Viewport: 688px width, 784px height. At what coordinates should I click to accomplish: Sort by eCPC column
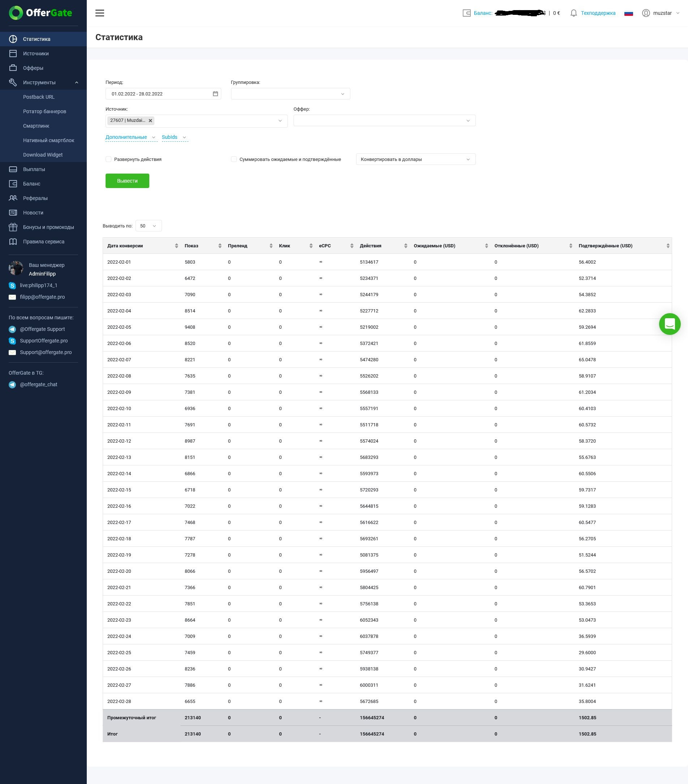click(x=352, y=246)
